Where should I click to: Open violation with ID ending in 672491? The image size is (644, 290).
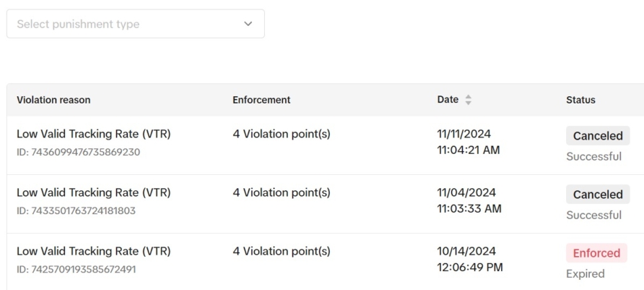coord(93,252)
